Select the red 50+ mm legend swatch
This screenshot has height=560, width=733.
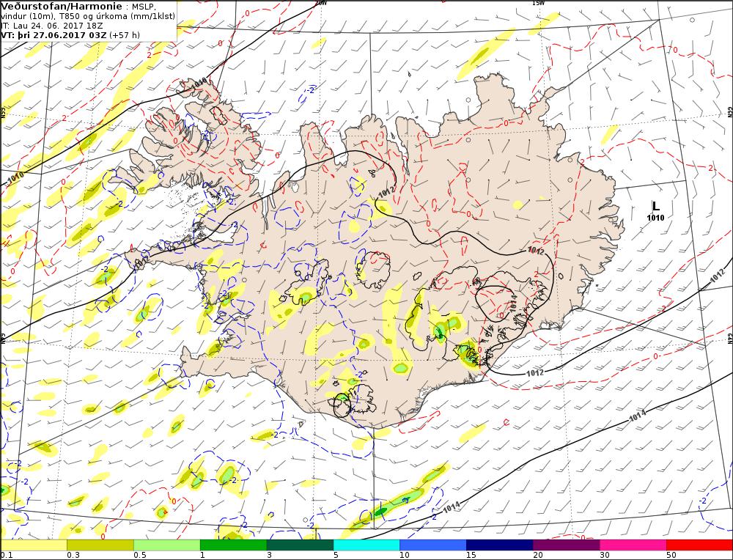click(x=699, y=545)
